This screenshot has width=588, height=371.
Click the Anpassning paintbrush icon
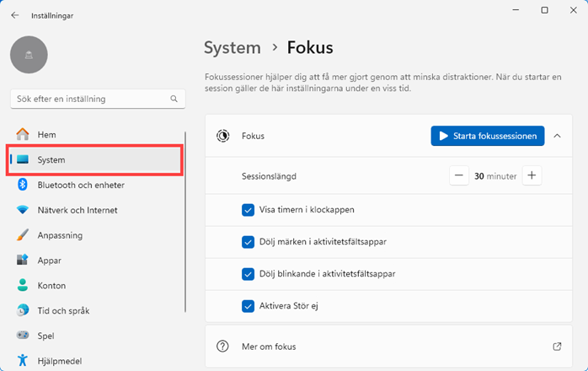tap(23, 235)
